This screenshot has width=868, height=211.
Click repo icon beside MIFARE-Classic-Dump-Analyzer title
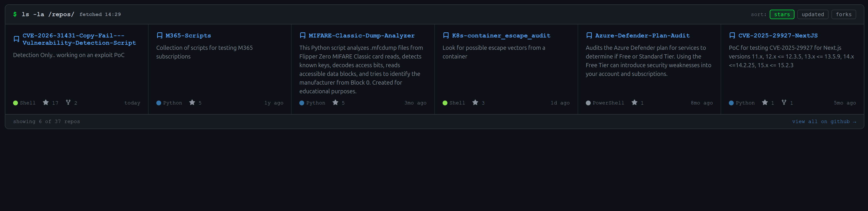coord(302,35)
